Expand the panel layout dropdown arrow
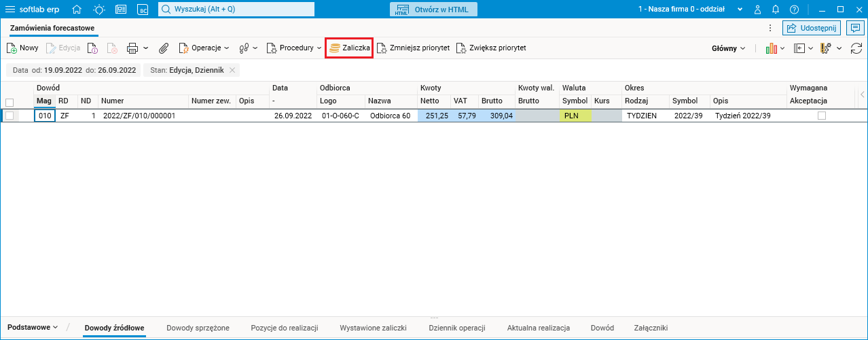This screenshot has height=340, width=868. click(810, 48)
